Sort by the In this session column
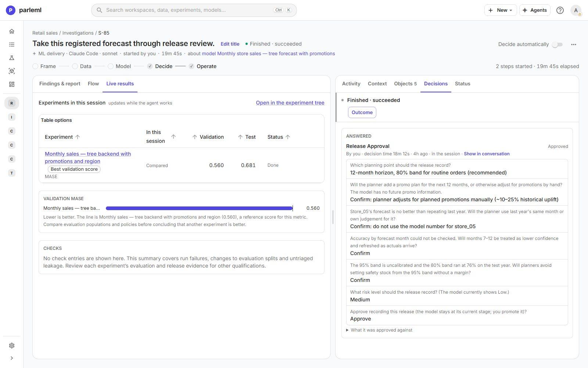This screenshot has width=588, height=368. point(161,137)
